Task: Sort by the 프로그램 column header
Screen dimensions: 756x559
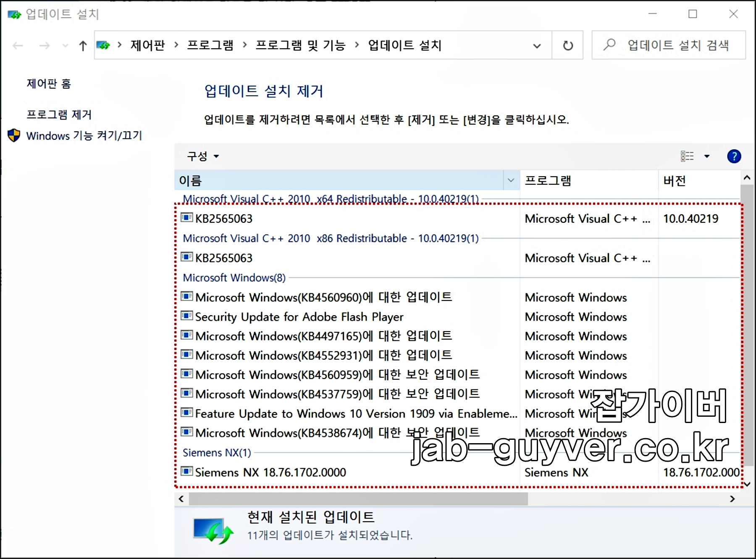Action: [x=589, y=180]
